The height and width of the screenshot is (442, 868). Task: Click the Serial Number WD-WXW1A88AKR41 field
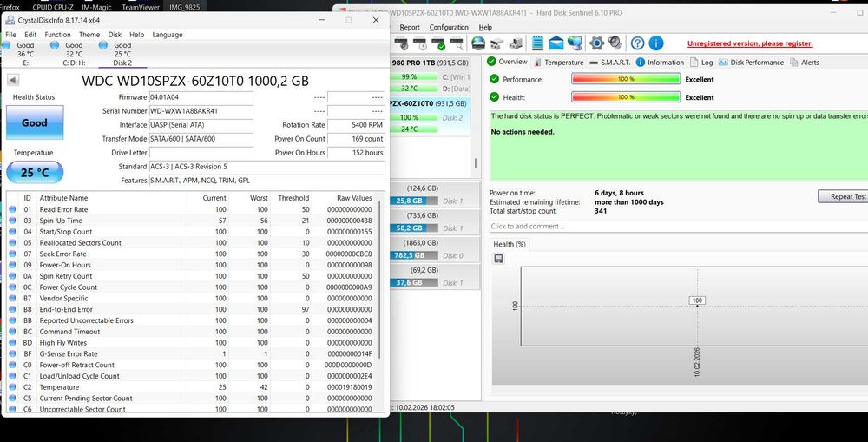(201, 111)
